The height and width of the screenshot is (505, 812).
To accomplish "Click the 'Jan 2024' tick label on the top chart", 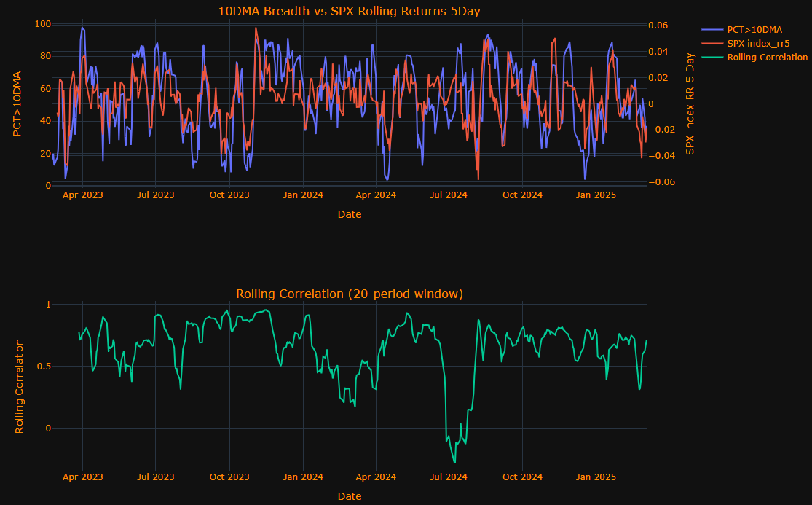I will pyautogui.click(x=303, y=195).
